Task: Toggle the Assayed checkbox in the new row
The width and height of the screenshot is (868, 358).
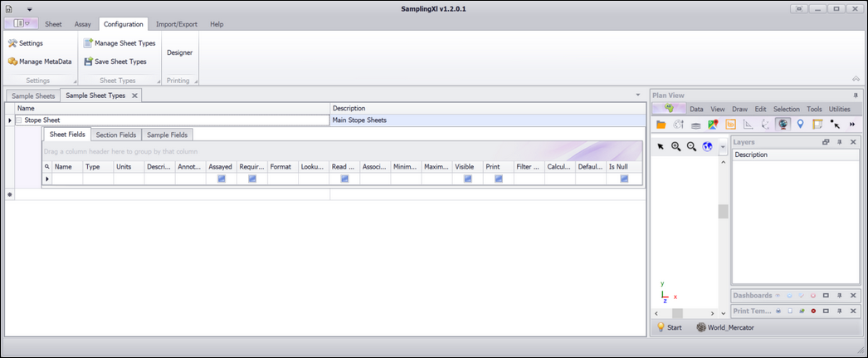Action: tap(222, 179)
